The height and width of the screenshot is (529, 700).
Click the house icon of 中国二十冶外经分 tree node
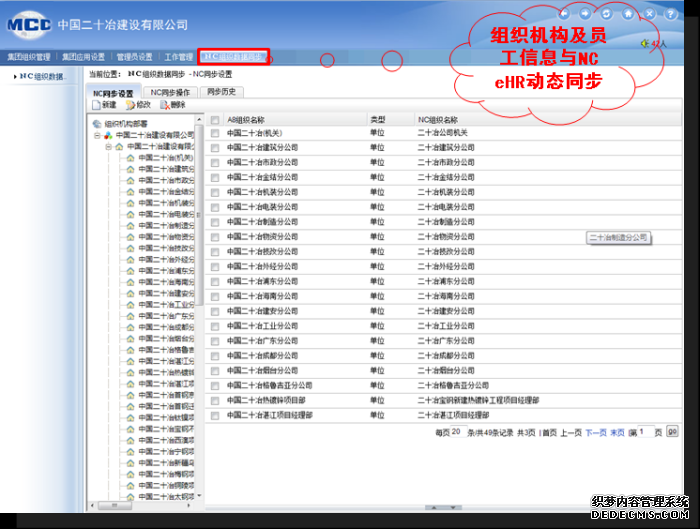pos(130,259)
